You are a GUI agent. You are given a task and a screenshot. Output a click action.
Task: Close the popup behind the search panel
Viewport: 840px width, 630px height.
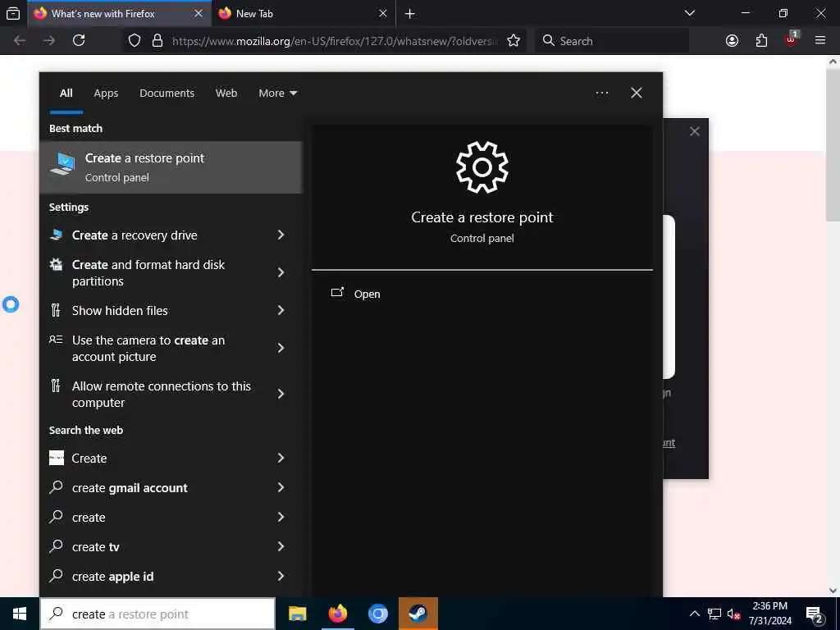695,131
